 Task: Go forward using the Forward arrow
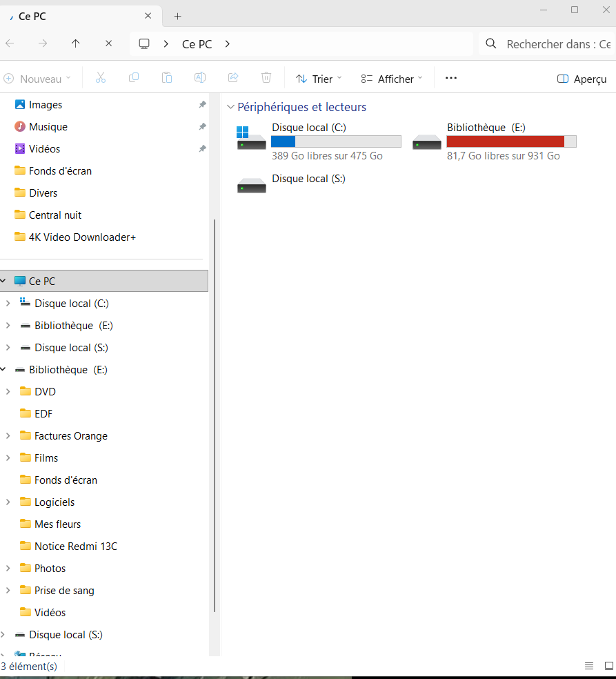coord(42,43)
